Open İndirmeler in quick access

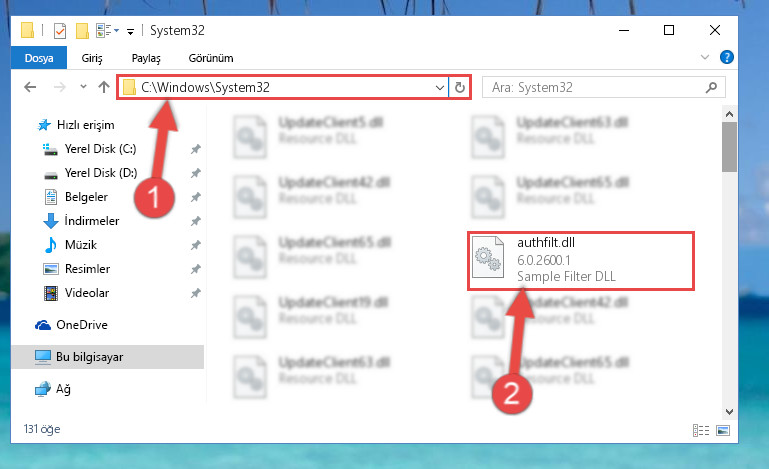click(92, 221)
